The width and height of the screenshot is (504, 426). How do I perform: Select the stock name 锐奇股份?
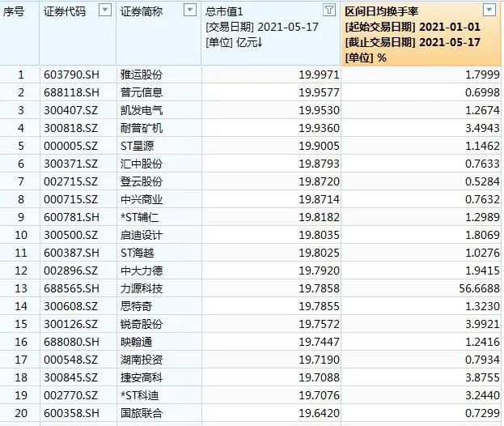pyautogui.click(x=142, y=324)
